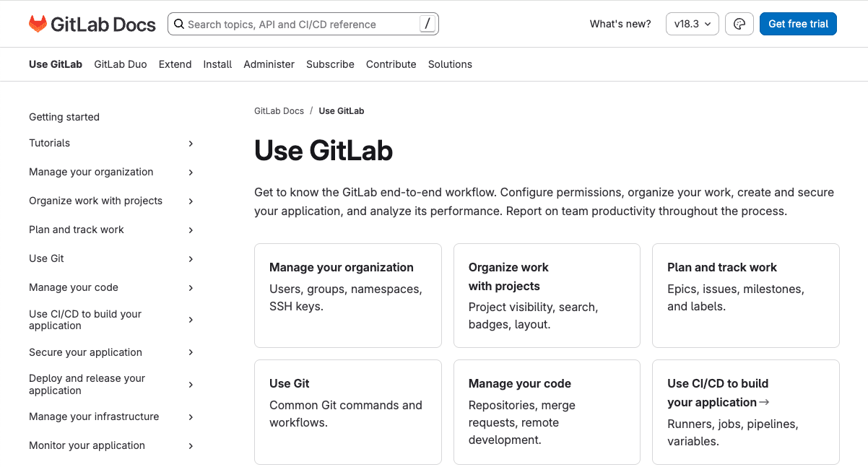Open Use CI/CD to build your application card
Image resolution: width=868 pixels, height=467 pixels.
point(746,411)
